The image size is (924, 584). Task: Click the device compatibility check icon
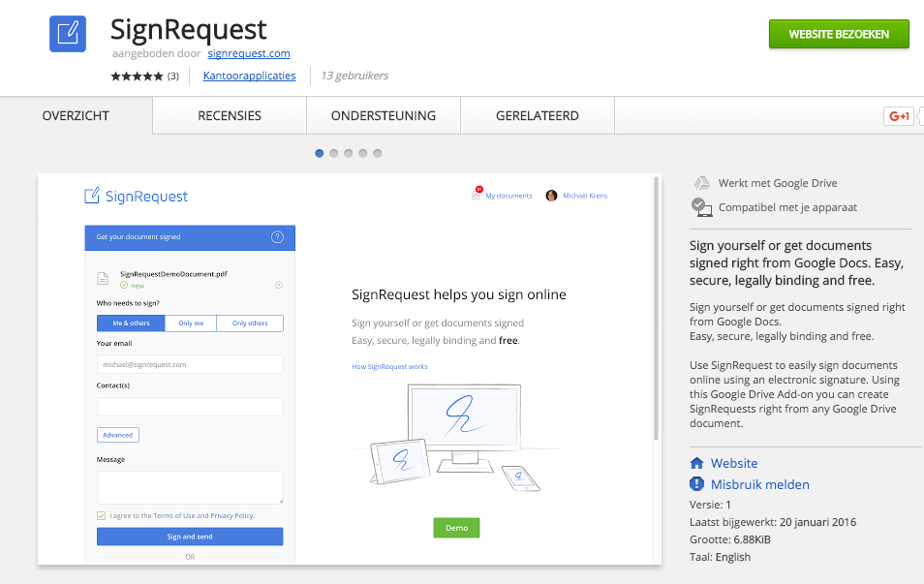tap(701, 207)
